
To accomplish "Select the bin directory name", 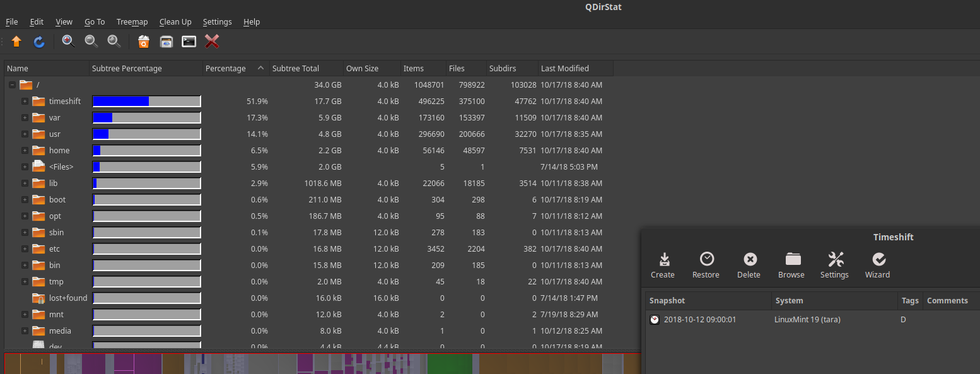I will [55, 265].
